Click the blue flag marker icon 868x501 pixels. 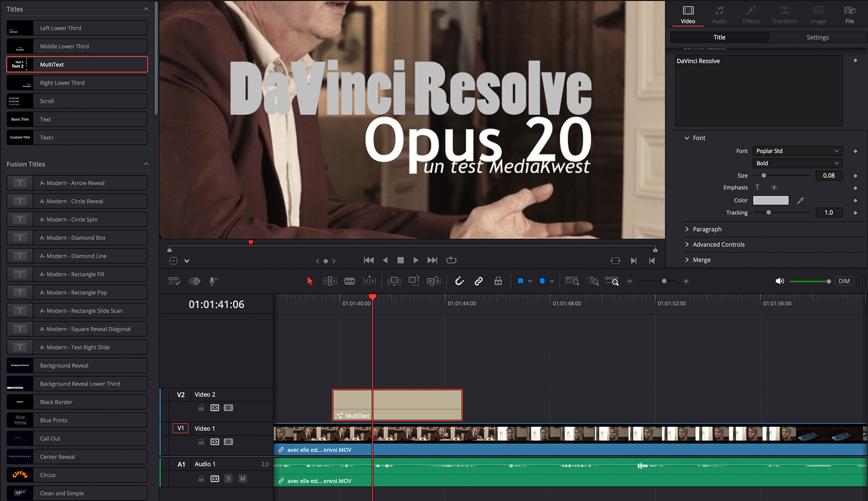pos(520,281)
